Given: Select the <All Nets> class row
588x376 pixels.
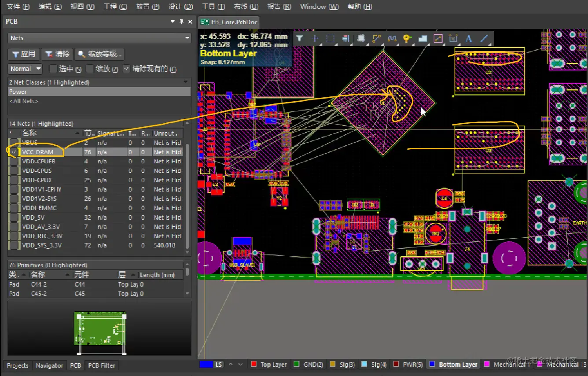Looking at the screenshot, I should pos(99,101).
